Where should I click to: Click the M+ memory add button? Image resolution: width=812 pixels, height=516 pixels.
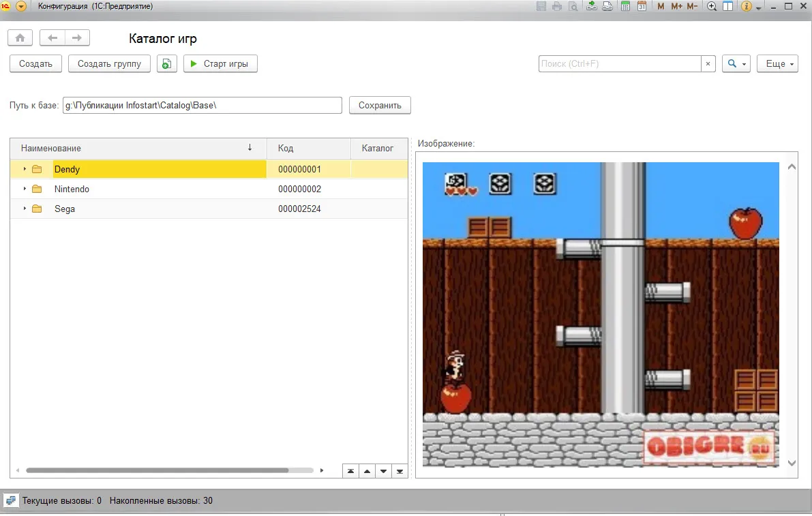(676, 6)
